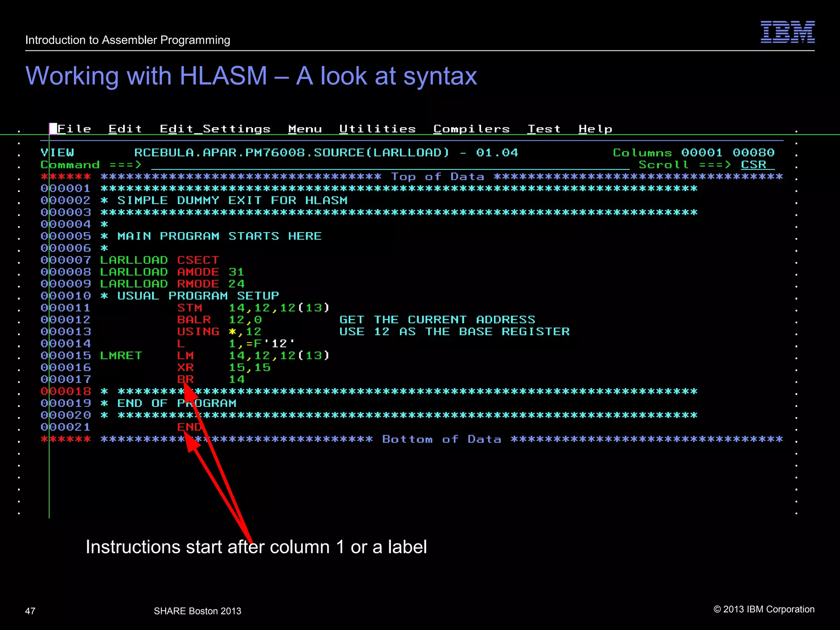Click line number 000019
Image resolution: width=840 pixels, height=630 pixels.
(x=66, y=403)
